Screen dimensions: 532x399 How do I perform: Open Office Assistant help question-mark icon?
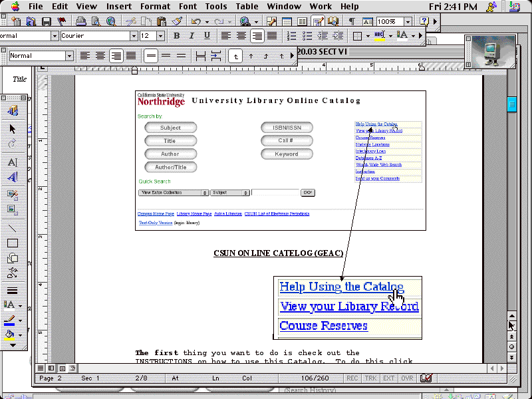click(x=424, y=22)
